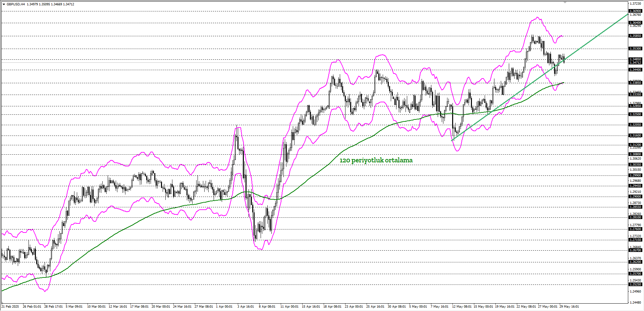This screenshot has width=644, height=311.
Task: Click the '3 Apr 16:01' time axis label
Action: pos(246,307)
